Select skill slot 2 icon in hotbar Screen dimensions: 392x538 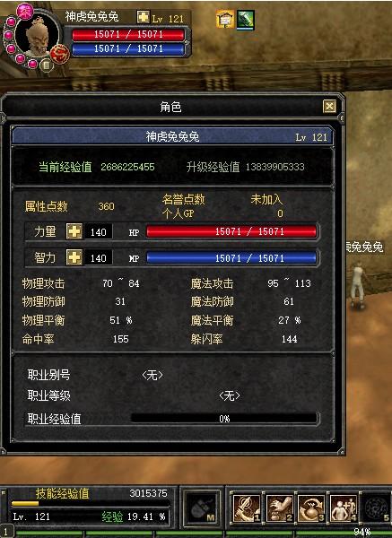(279, 508)
